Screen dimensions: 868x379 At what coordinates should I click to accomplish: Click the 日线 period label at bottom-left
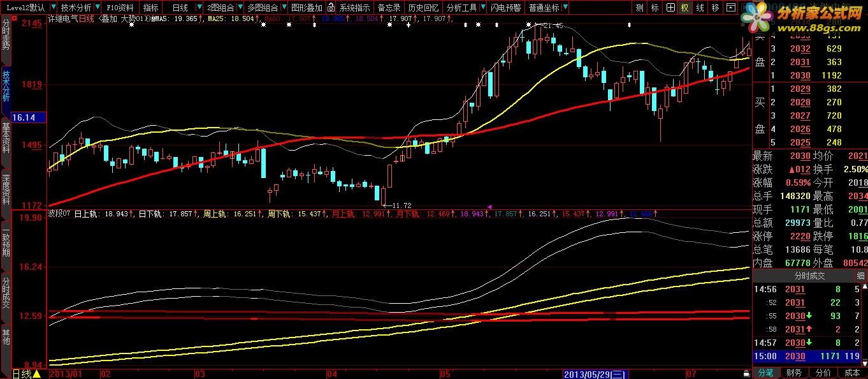(x=22, y=373)
